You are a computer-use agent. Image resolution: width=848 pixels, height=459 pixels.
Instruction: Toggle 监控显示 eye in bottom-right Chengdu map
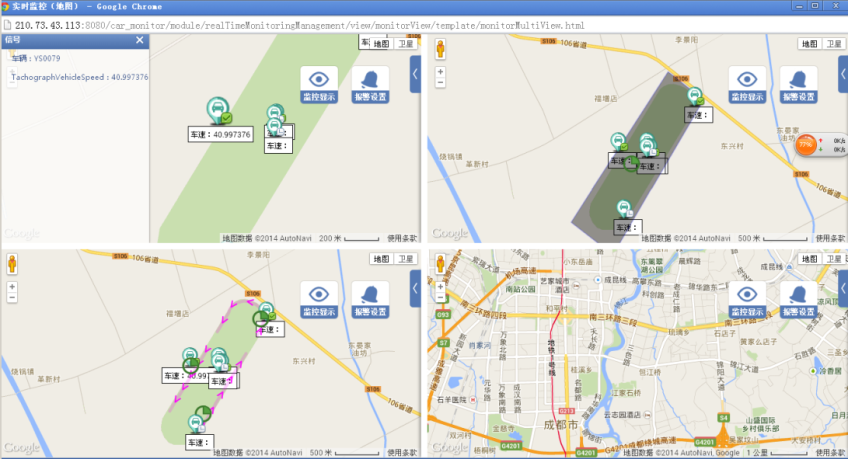click(747, 300)
